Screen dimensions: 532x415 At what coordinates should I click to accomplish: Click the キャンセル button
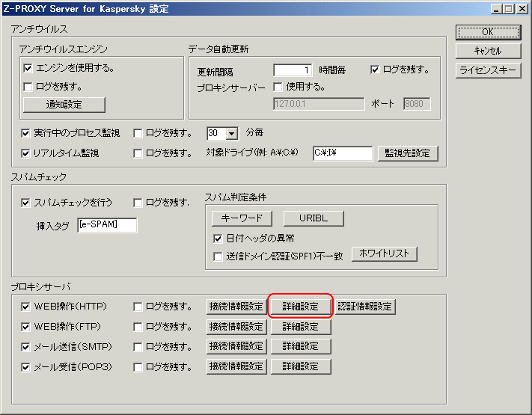coord(489,51)
